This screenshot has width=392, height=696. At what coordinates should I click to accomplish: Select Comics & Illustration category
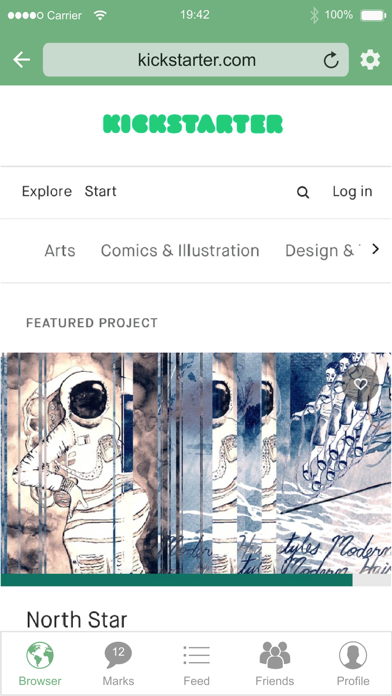point(180,251)
